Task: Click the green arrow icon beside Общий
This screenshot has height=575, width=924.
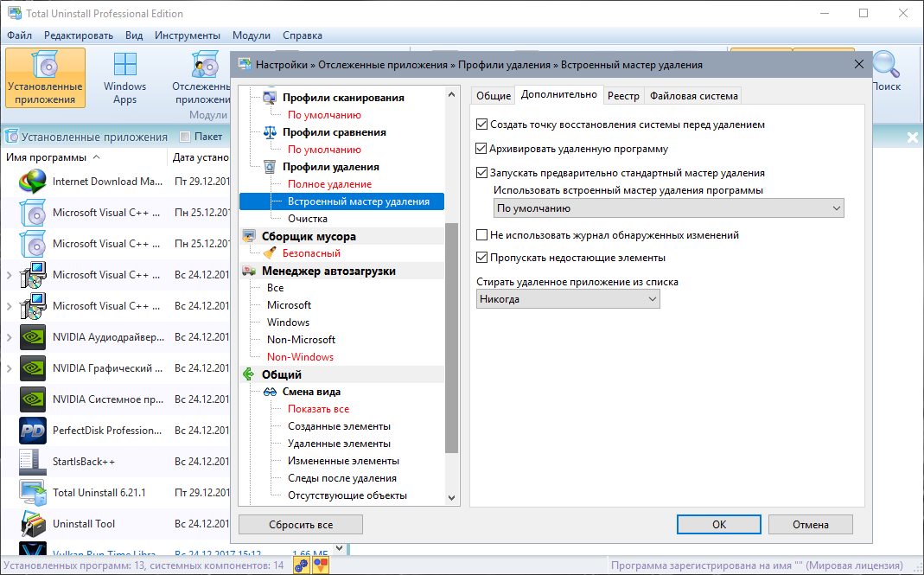Action: click(249, 374)
